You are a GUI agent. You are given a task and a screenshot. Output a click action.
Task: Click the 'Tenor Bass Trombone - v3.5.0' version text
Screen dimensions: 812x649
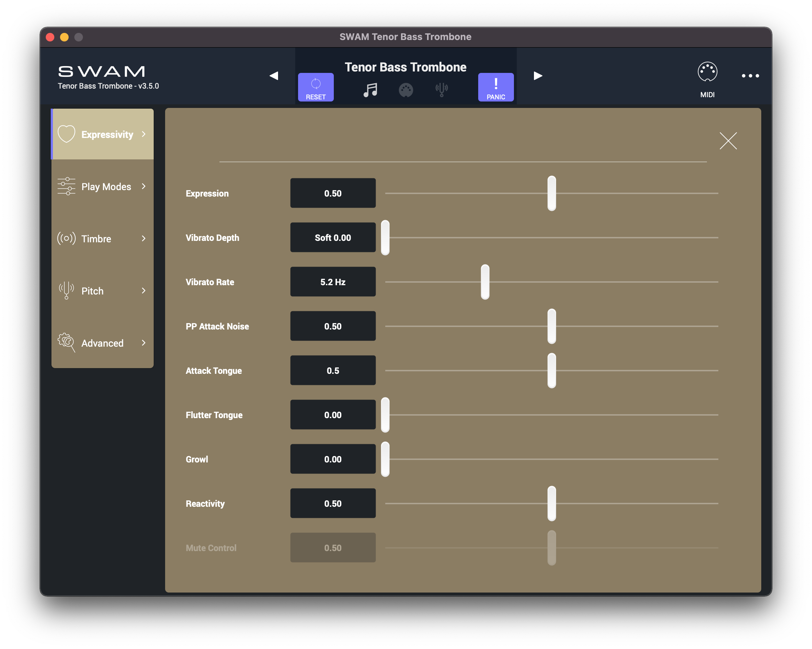point(108,86)
